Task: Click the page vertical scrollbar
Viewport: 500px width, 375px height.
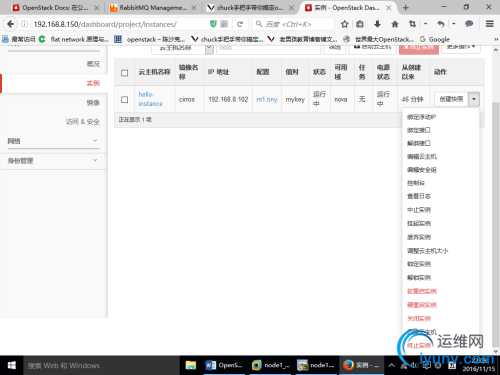Action: [x=496, y=225]
